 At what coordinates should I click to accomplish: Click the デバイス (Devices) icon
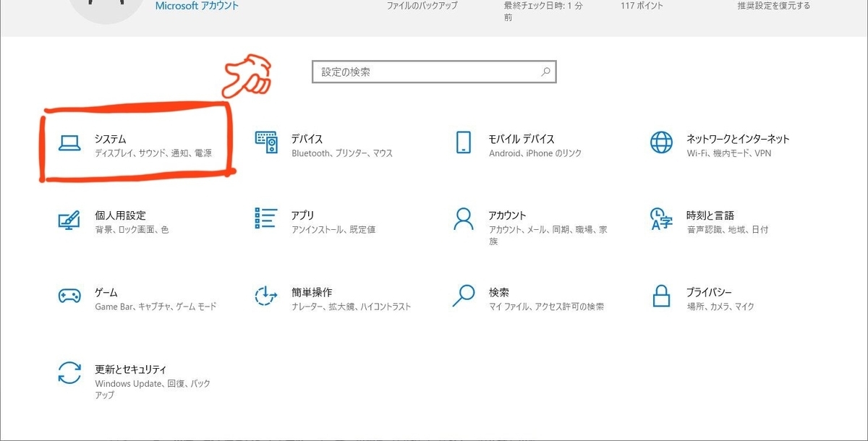(x=268, y=142)
